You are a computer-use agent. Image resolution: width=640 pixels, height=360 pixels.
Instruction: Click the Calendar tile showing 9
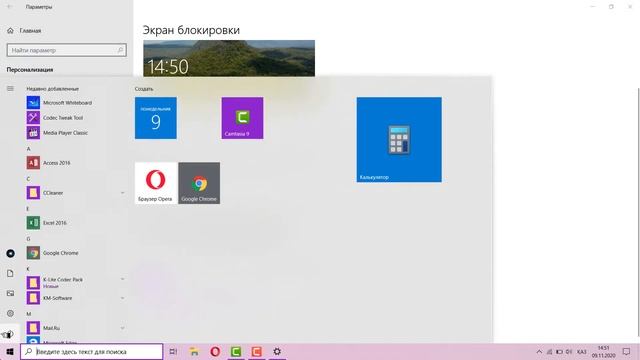click(x=156, y=118)
